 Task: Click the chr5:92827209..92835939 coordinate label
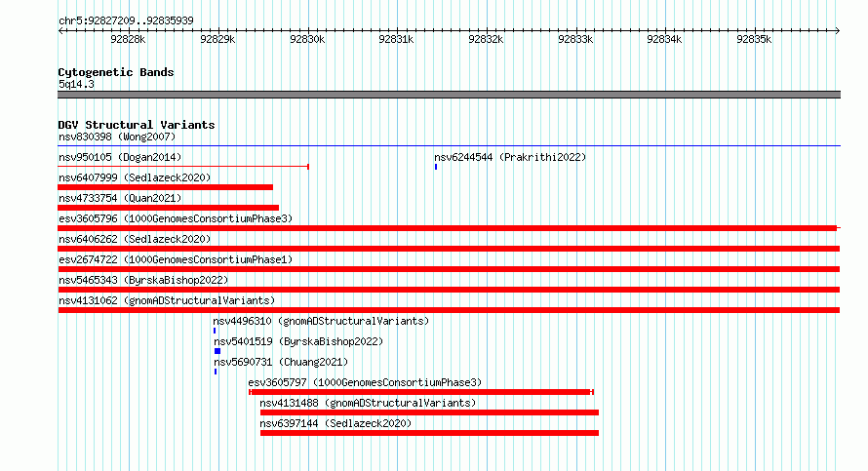coord(126,20)
